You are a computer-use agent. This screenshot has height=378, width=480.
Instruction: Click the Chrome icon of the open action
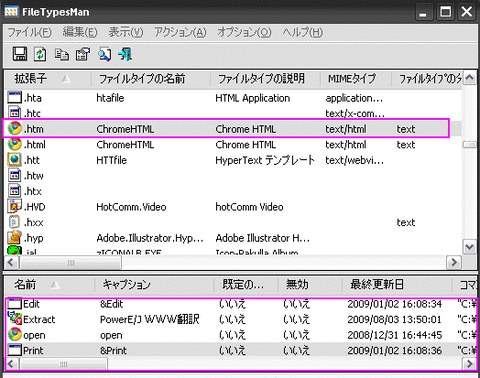pos(15,334)
